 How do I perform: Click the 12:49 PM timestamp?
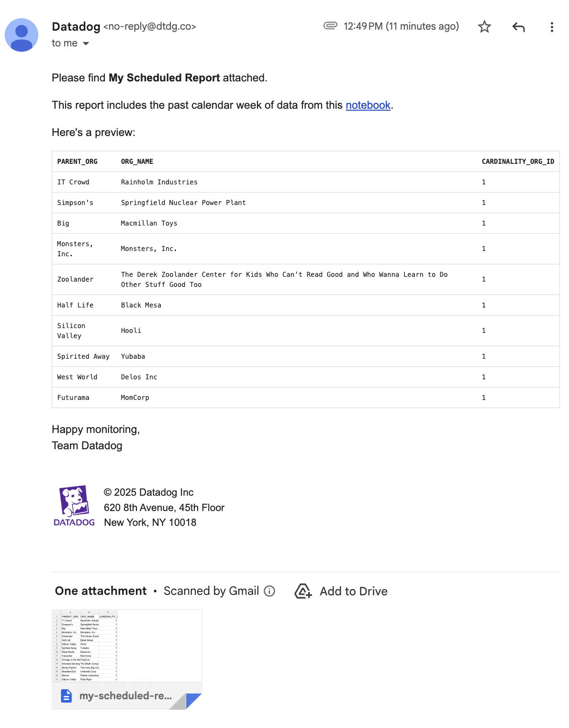[401, 26]
